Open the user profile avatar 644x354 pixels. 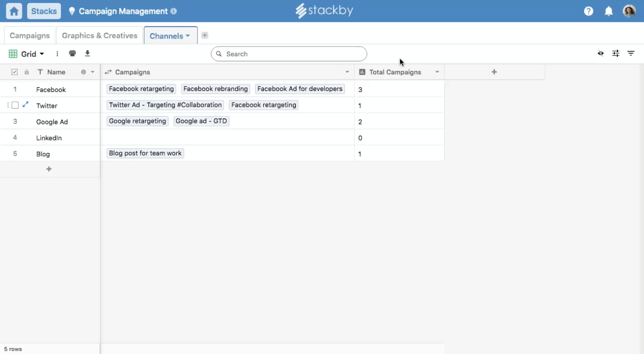pyautogui.click(x=629, y=11)
